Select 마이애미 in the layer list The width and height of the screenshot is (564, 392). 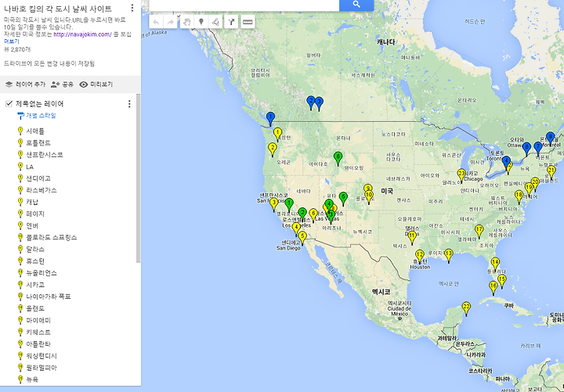pos(38,321)
